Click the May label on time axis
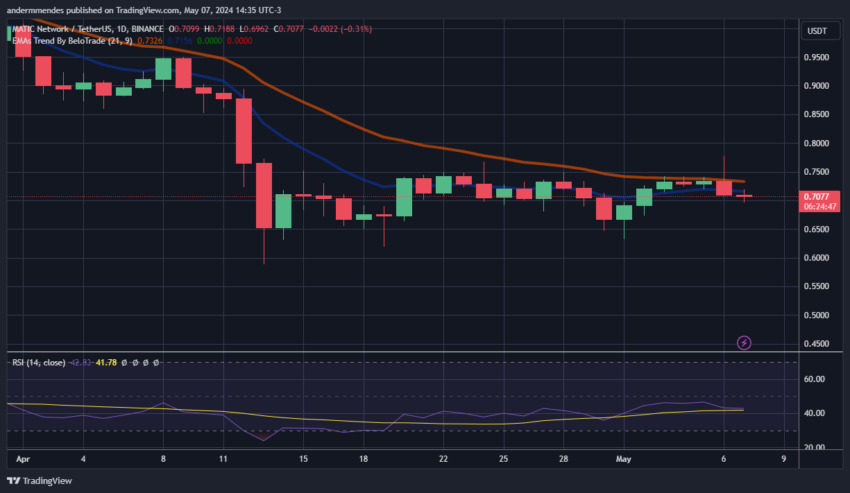The image size is (850, 493). pos(623,459)
